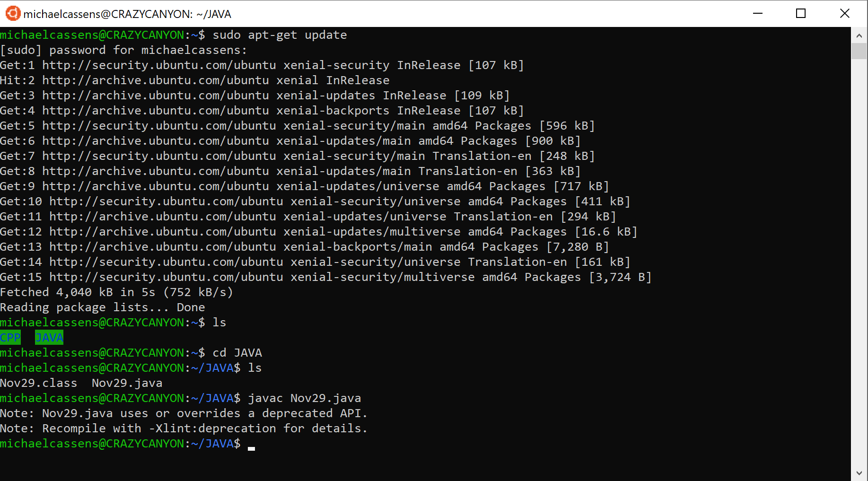Screen dimensions: 868x481
Task: Click the Fetched 4,040 kB status line
Action: click(x=116, y=292)
